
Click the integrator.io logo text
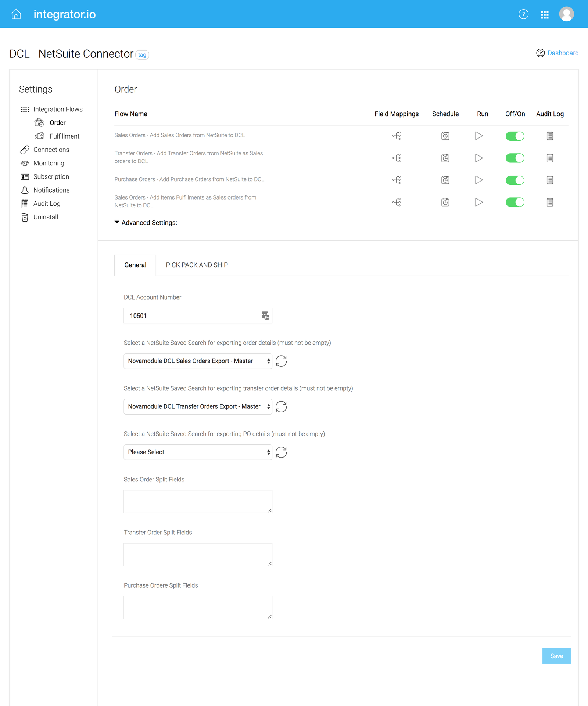point(65,14)
